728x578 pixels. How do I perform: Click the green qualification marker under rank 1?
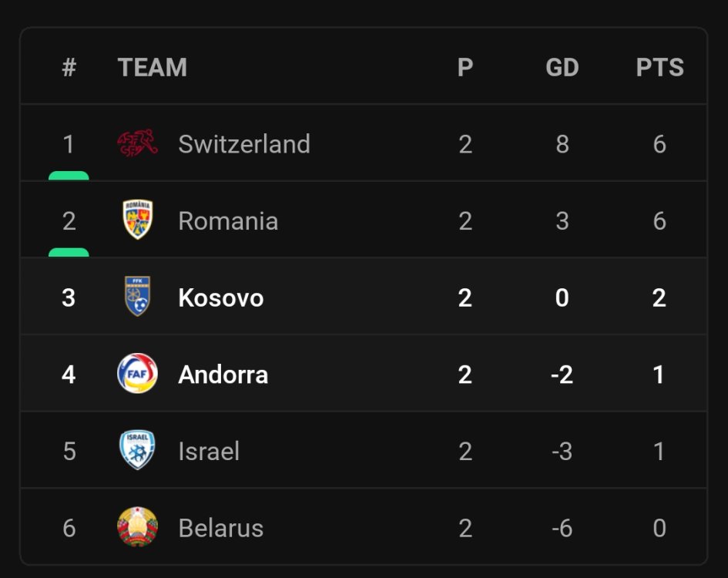coord(69,176)
